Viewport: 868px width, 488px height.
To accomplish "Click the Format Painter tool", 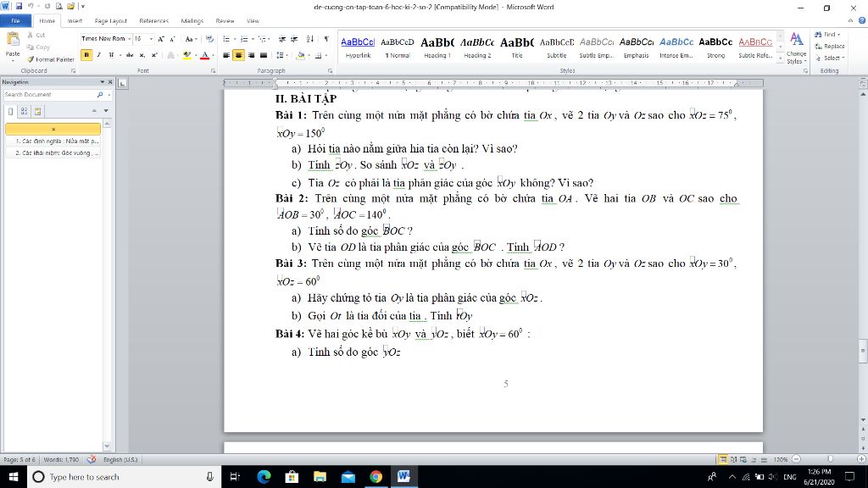I will pyautogui.click(x=50, y=59).
